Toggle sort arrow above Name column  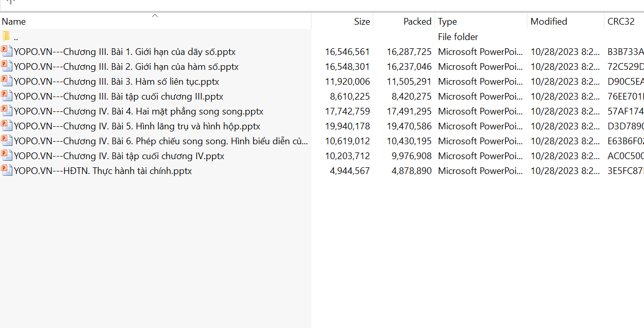click(155, 15)
